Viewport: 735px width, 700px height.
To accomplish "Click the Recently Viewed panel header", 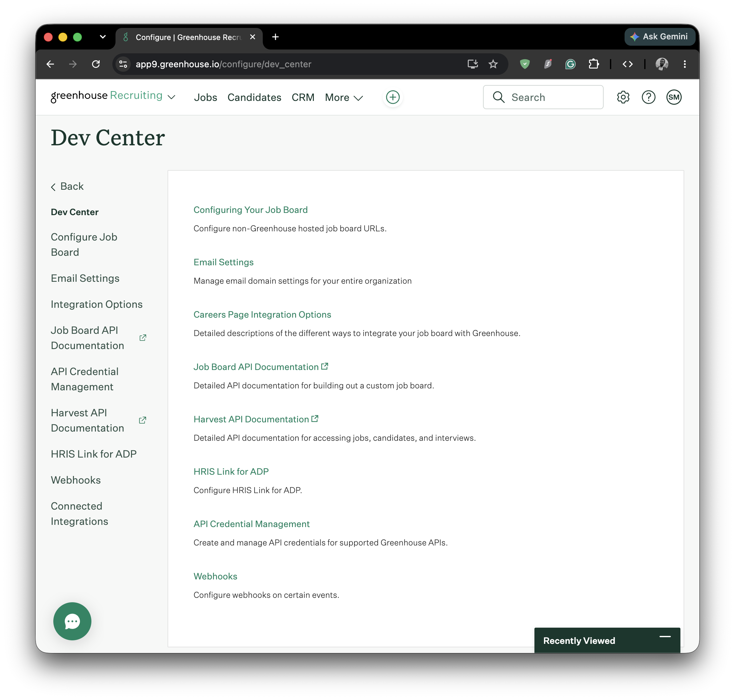I will (607, 640).
